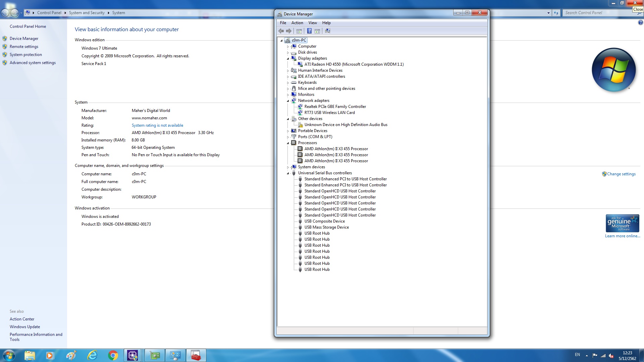The height and width of the screenshot is (362, 644).
Task: Switch to the Device Manager taskbar button
Action: 196,355
